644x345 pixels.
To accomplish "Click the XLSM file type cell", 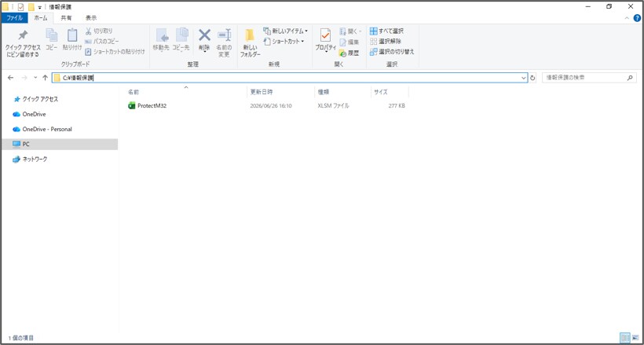I will 333,105.
